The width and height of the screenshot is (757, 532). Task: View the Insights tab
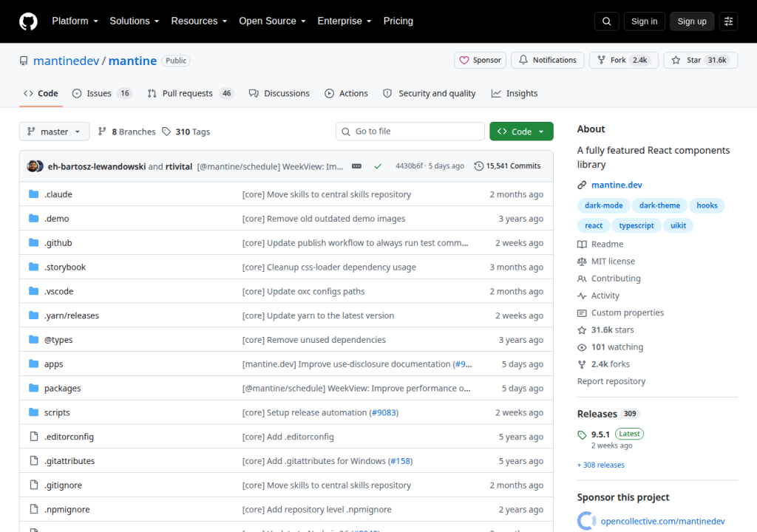(515, 94)
